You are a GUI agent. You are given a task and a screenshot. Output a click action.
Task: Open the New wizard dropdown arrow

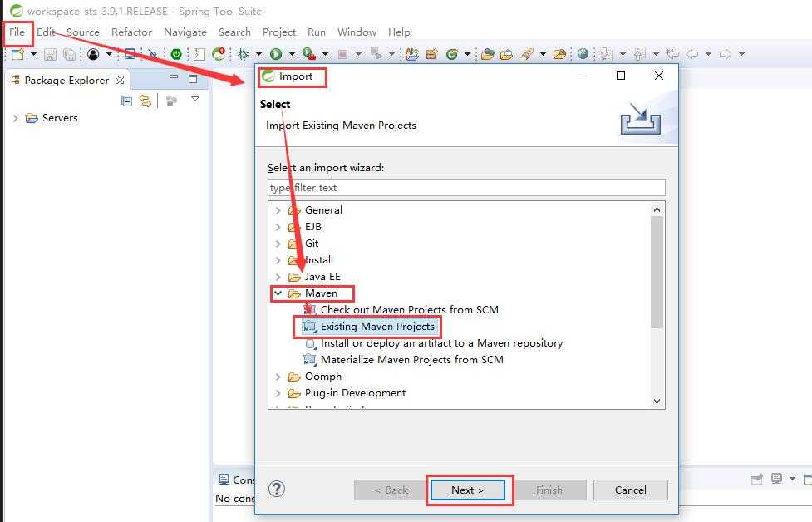pyautogui.click(x=34, y=54)
